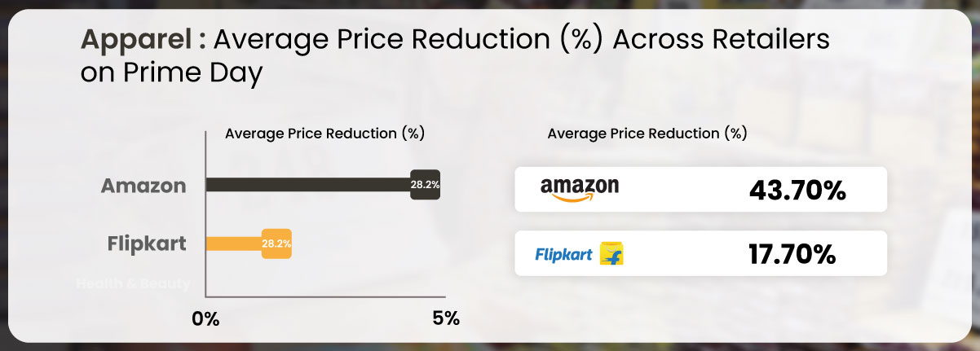Click the 0% tick on the chart axis
This screenshot has width=980, height=351.
point(205,318)
